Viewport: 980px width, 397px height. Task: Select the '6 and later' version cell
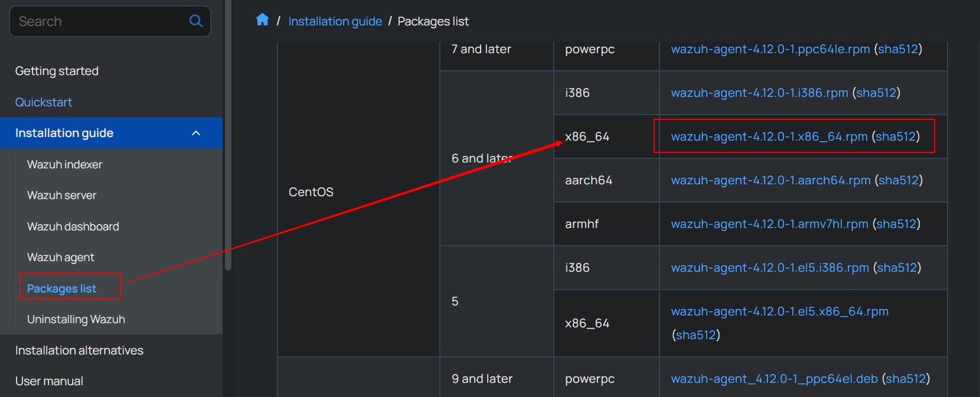point(496,158)
